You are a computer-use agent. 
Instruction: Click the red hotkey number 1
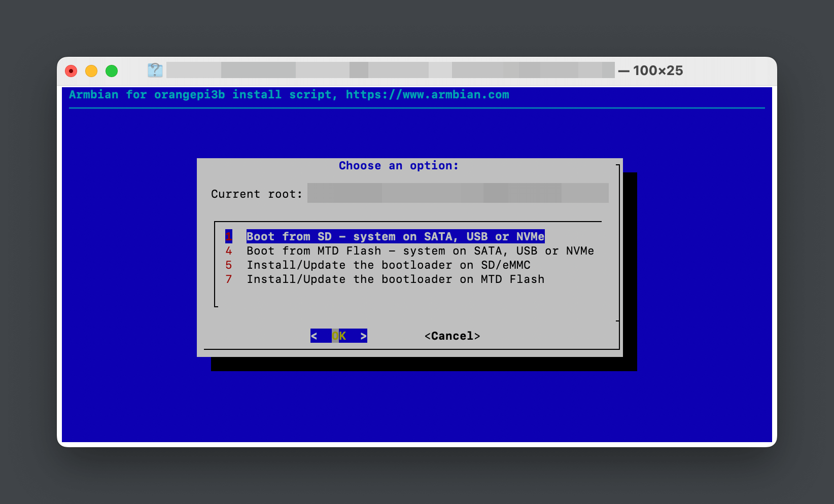pyautogui.click(x=229, y=237)
